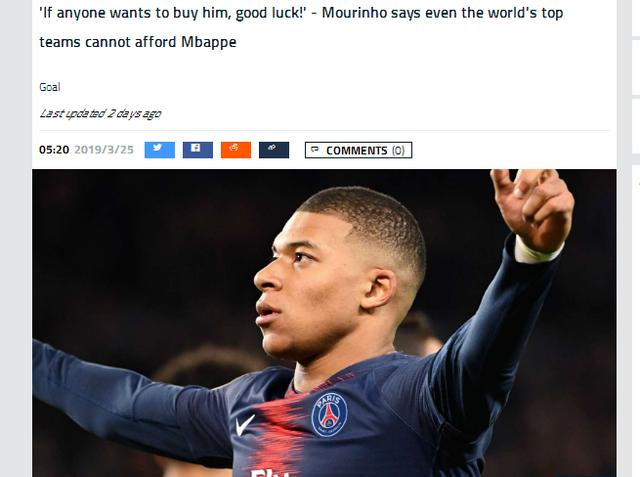640x477 pixels.
Task: Share the article on Reddit
Action: (236, 150)
